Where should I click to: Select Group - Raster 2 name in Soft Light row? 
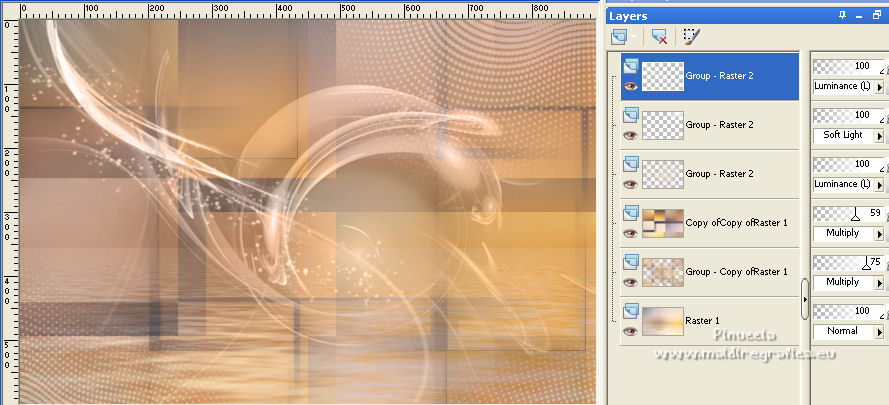[719, 125]
